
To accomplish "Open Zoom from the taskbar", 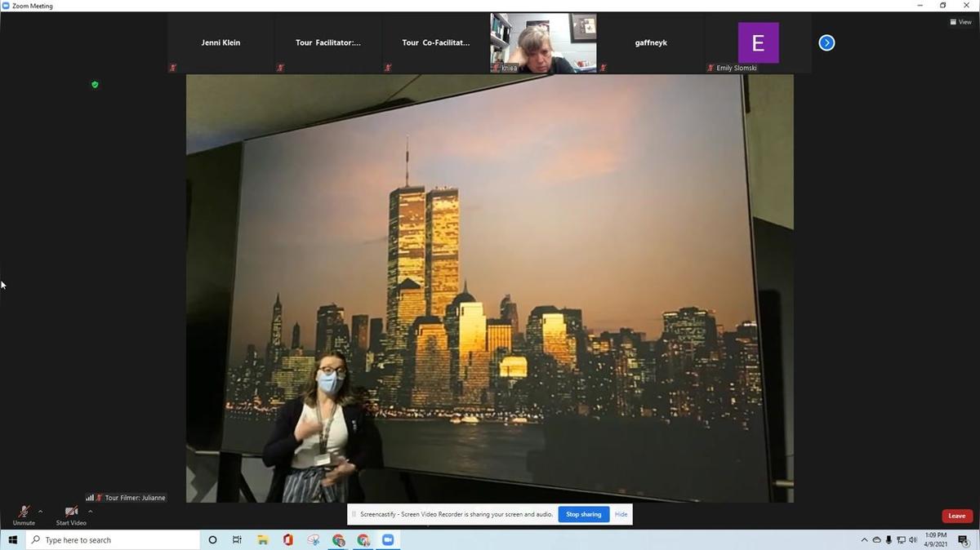I will (388, 540).
